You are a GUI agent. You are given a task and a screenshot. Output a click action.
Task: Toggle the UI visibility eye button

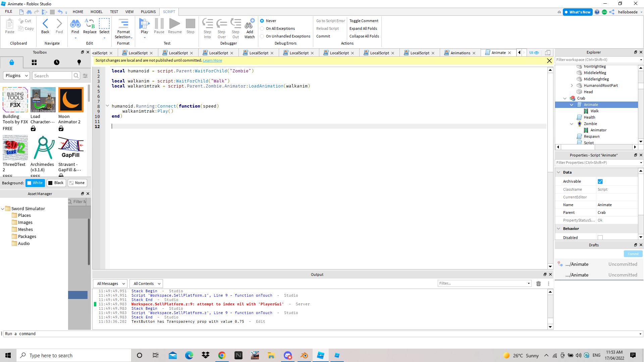coord(534,53)
